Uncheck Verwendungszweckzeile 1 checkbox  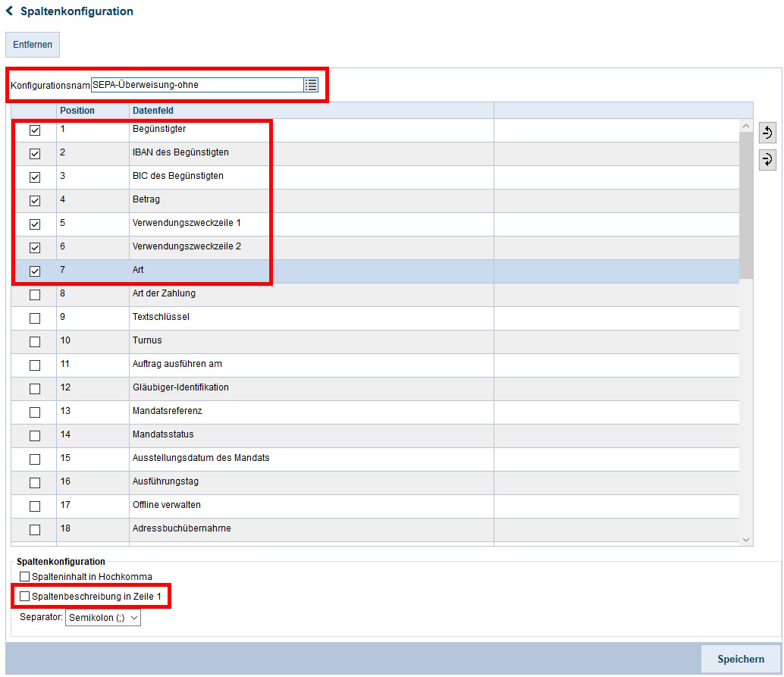pos(35,224)
